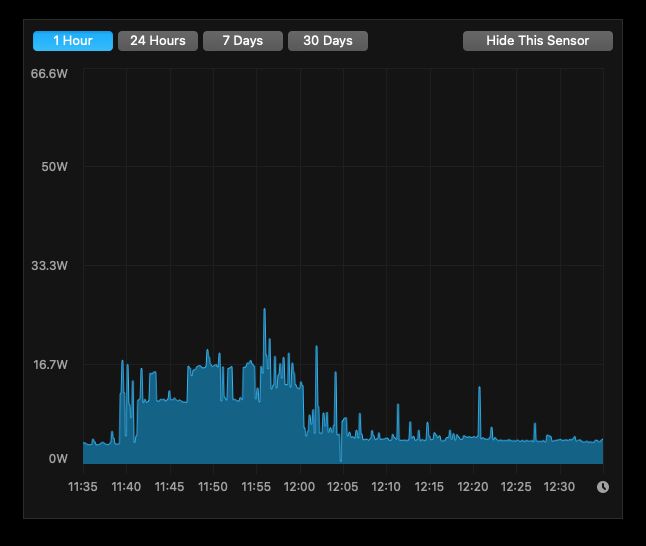Click the 11:45 time label
The image size is (646, 546).
coord(169,487)
